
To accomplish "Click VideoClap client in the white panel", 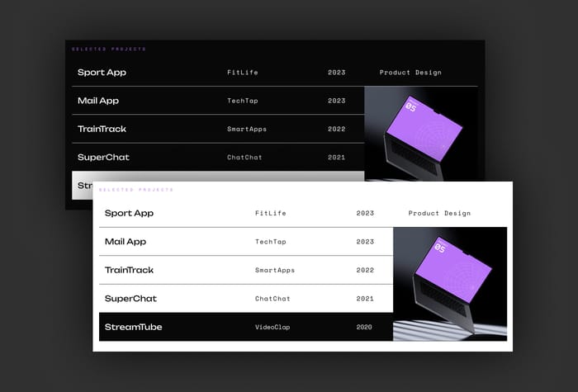I will click(x=272, y=327).
